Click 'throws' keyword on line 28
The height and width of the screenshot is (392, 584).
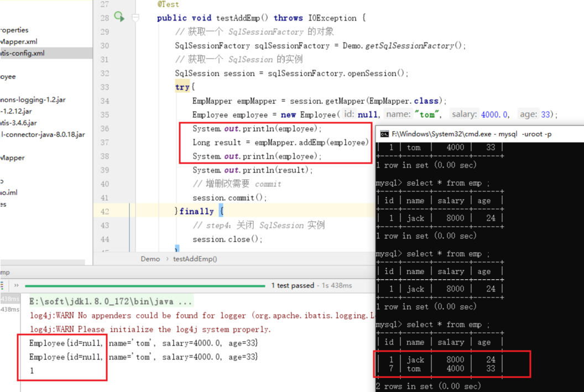tap(288, 18)
